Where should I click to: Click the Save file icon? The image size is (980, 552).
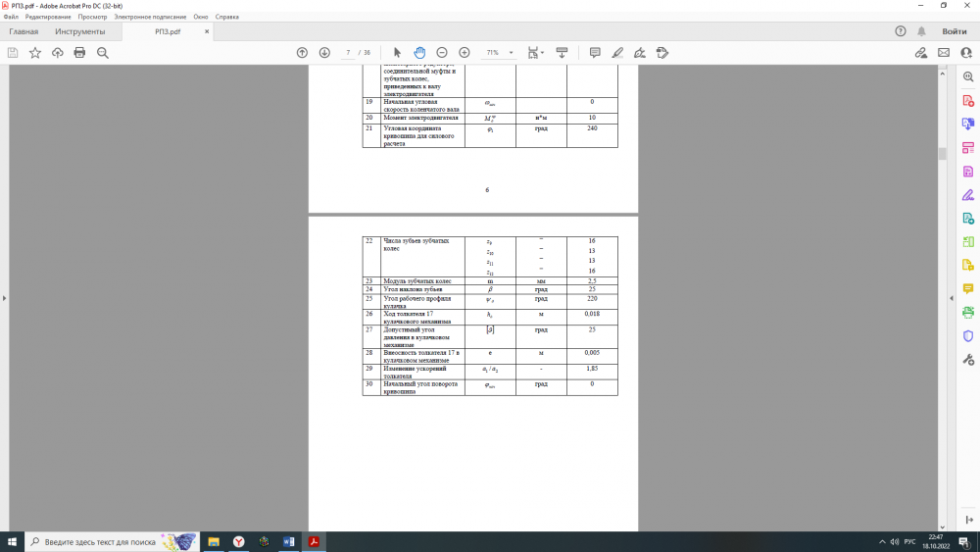pyautogui.click(x=13, y=53)
